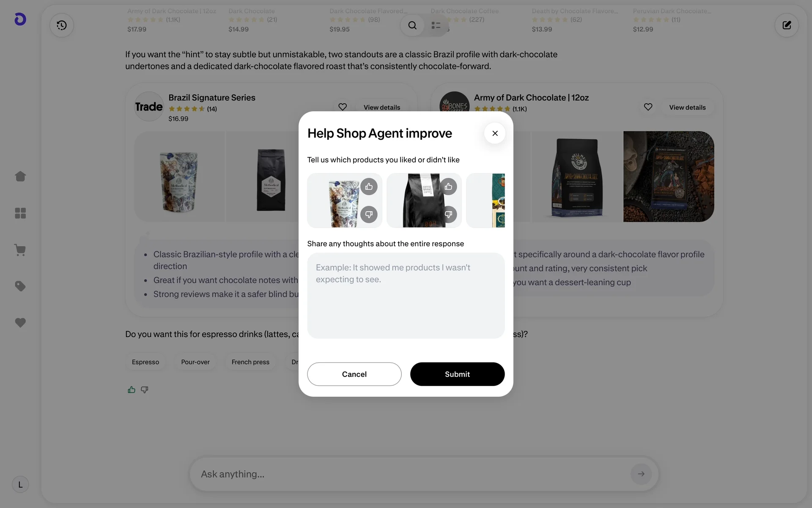Open the chat history icon

click(62, 25)
